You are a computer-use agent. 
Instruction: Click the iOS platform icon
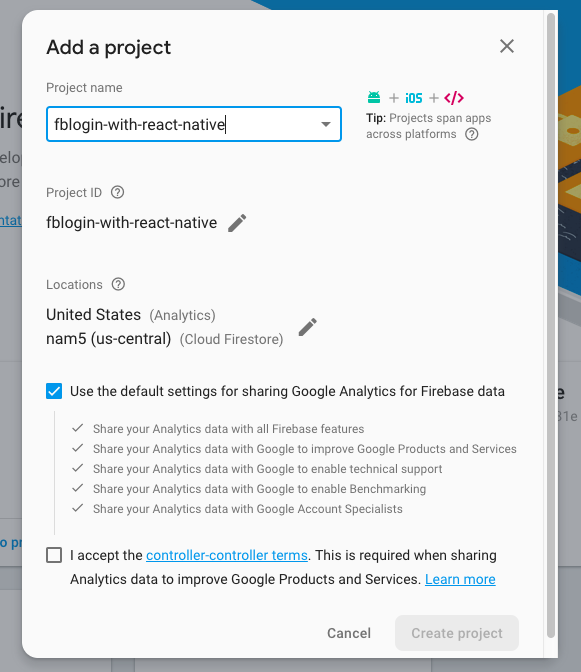[413, 98]
